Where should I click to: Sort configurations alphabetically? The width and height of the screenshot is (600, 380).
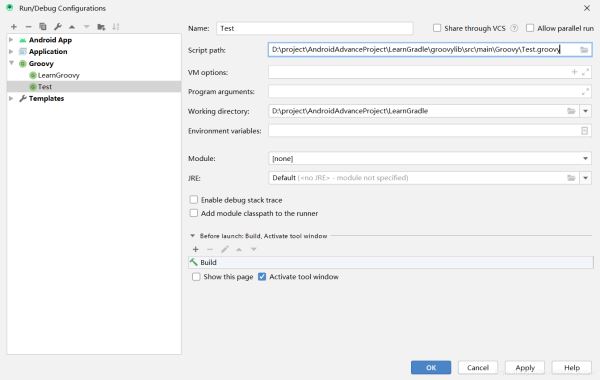tap(116, 27)
